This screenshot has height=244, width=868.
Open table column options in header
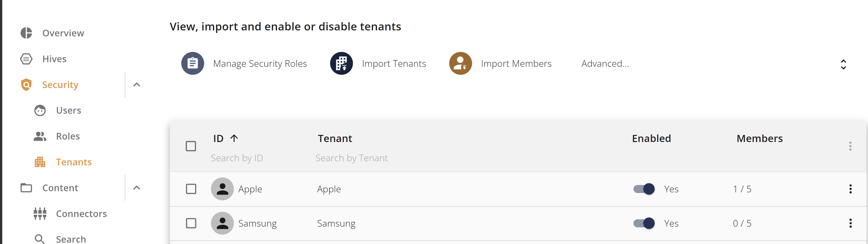[x=850, y=146]
